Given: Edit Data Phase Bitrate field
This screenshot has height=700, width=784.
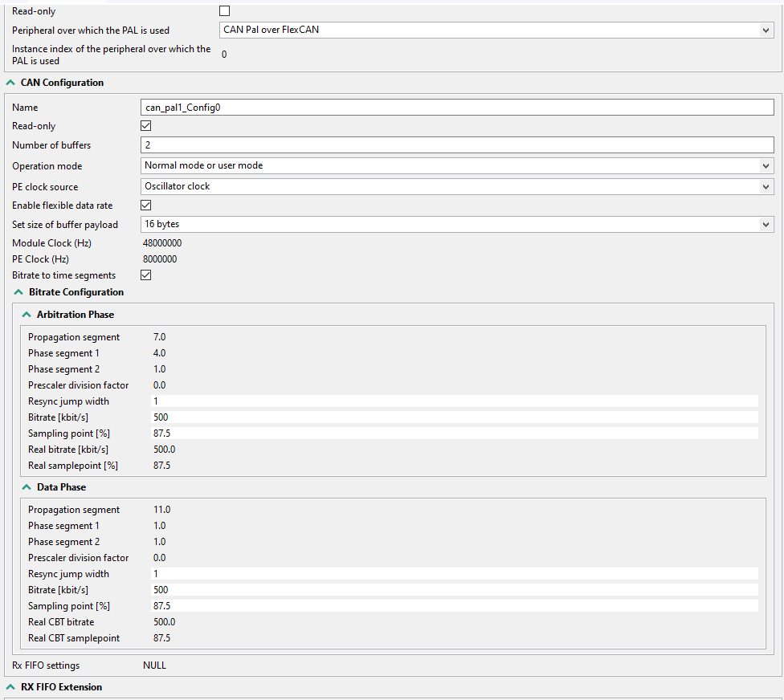Looking at the screenshot, I should point(454,590).
